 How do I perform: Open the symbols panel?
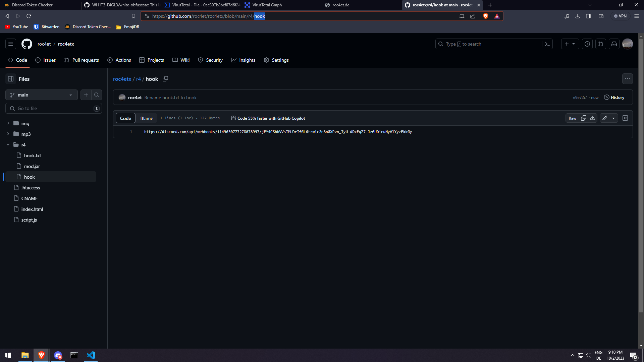[x=625, y=118]
